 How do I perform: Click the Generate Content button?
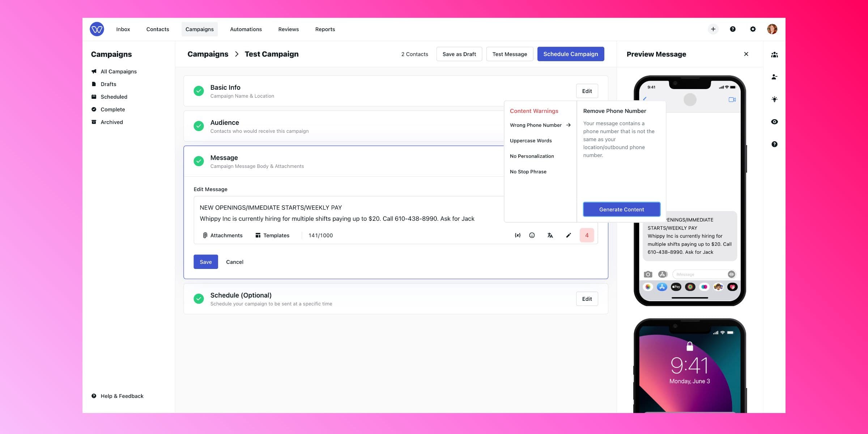point(621,210)
